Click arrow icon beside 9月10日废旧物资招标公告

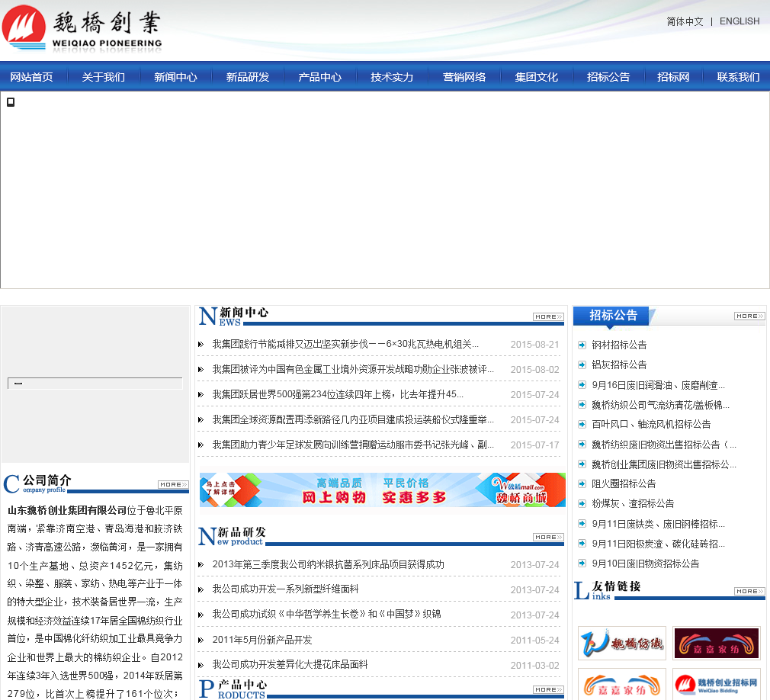pos(582,564)
